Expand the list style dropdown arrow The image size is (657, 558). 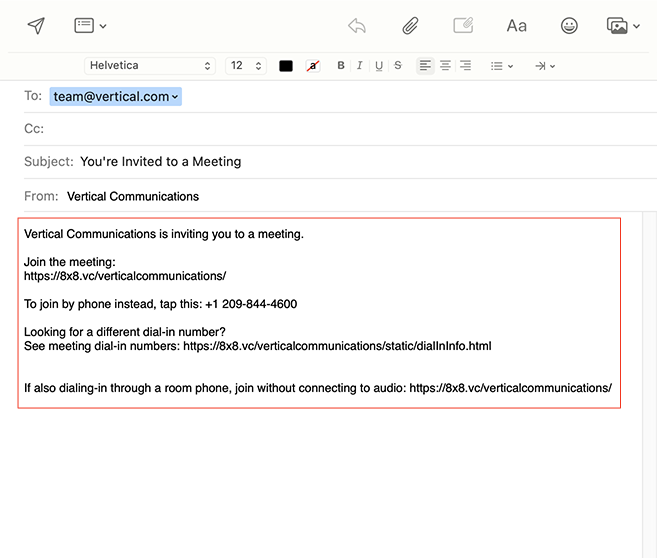[510, 66]
